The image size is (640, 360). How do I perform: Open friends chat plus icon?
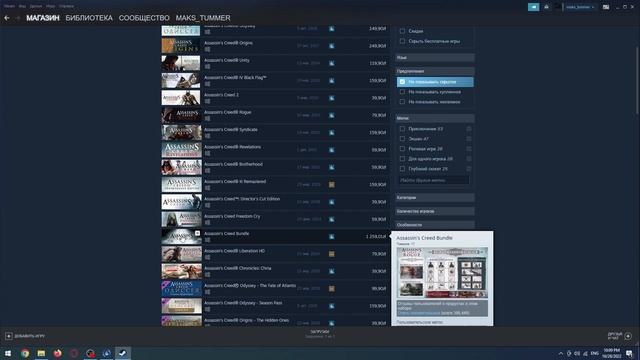point(628,336)
